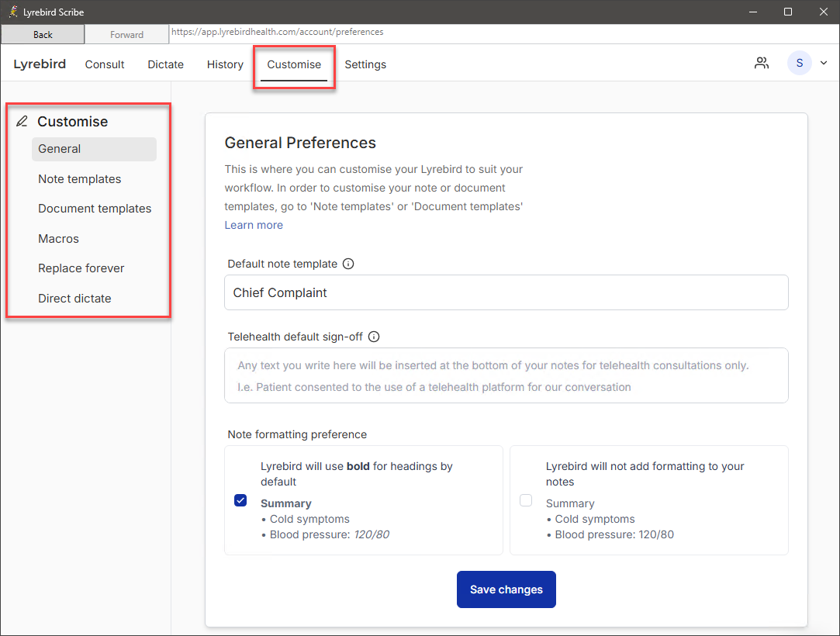The height and width of the screenshot is (636, 840).
Task: Click the Back button
Action: tap(43, 34)
